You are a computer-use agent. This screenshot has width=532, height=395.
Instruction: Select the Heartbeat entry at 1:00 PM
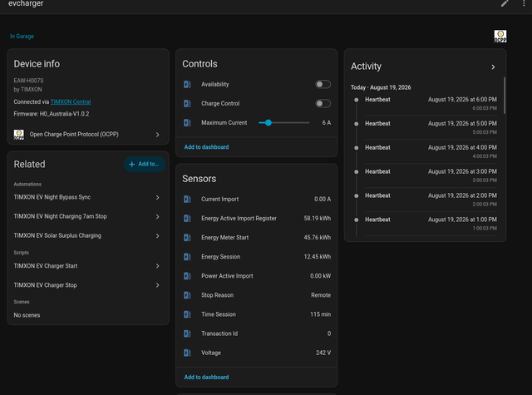coord(426,224)
